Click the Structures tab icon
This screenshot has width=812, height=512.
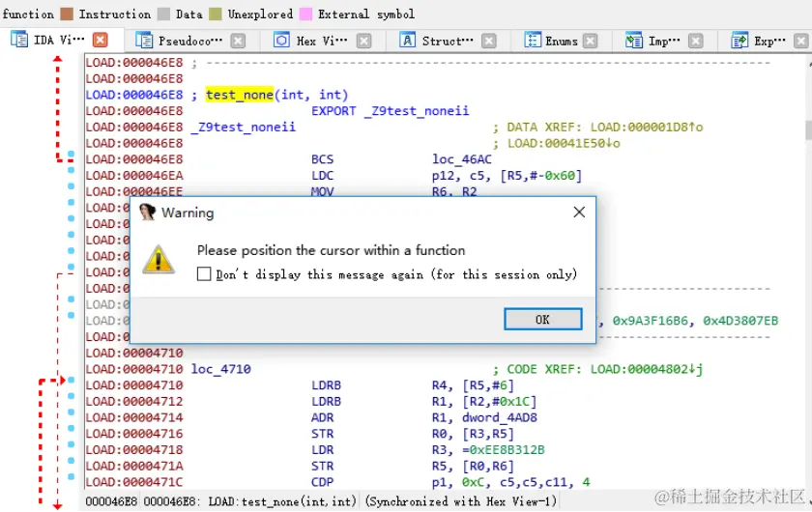(x=408, y=40)
